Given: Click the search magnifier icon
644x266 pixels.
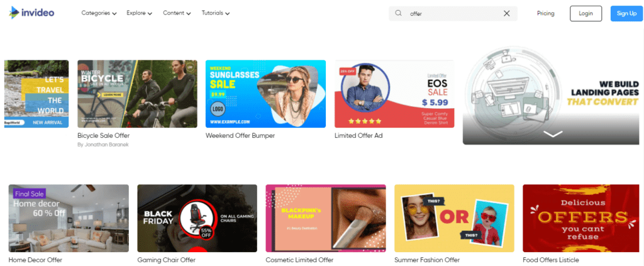Looking at the screenshot, I should pyautogui.click(x=399, y=13).
